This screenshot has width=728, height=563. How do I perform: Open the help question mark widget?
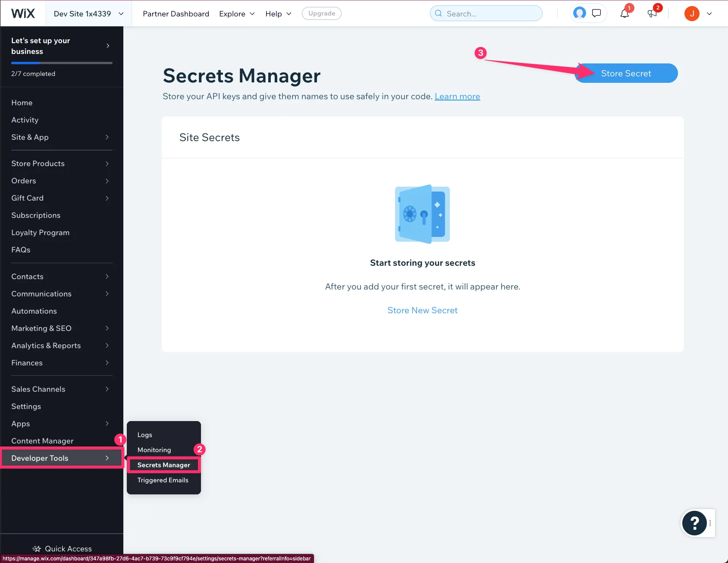point(694,523)
